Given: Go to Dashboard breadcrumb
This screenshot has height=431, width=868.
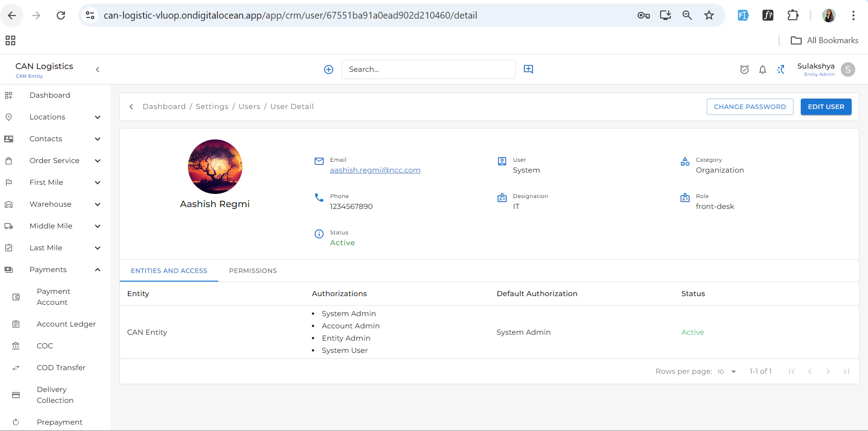Looking at the screenshot, I should coord(164,107).
